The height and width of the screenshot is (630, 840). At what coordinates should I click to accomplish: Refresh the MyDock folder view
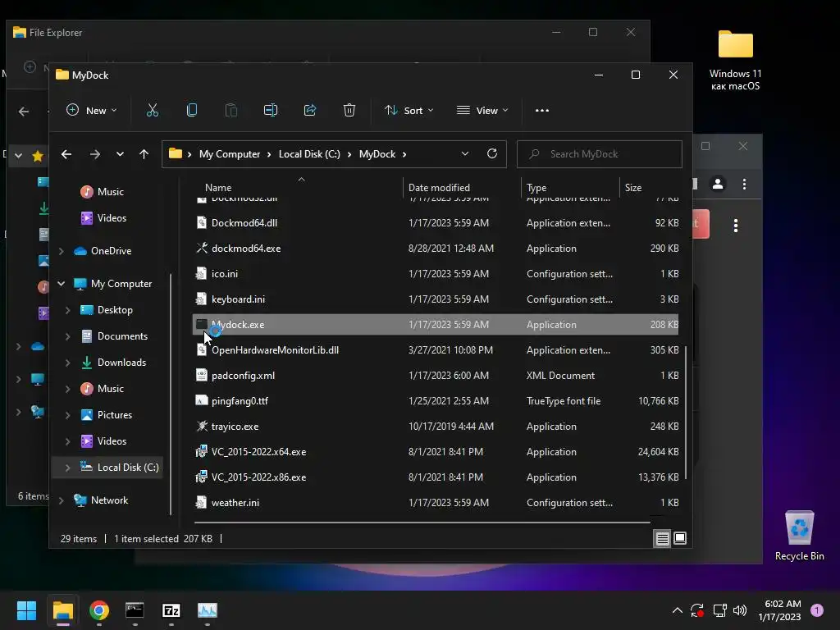click(492, 153)
